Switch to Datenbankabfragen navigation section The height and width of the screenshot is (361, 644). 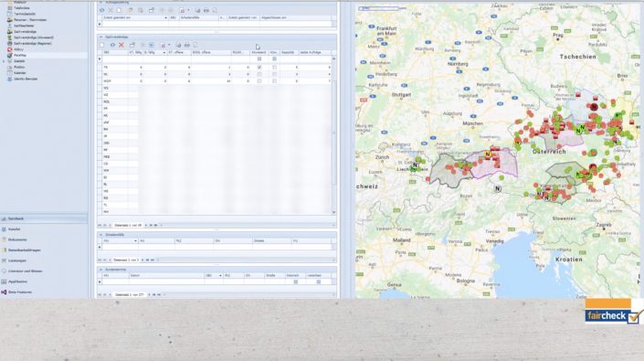(x=25, y=250)
